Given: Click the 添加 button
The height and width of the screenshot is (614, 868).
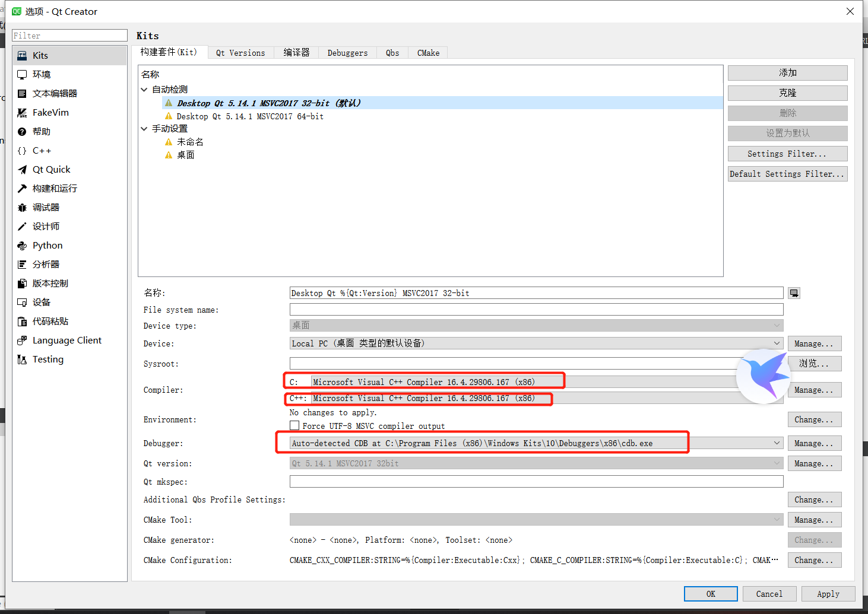Looking at the screenshot, I should 788,73.
